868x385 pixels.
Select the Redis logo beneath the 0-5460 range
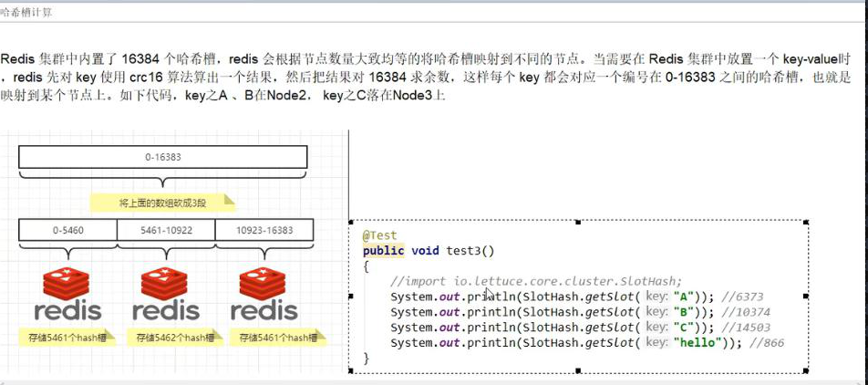pyautogui.click(x=68, y=294)
